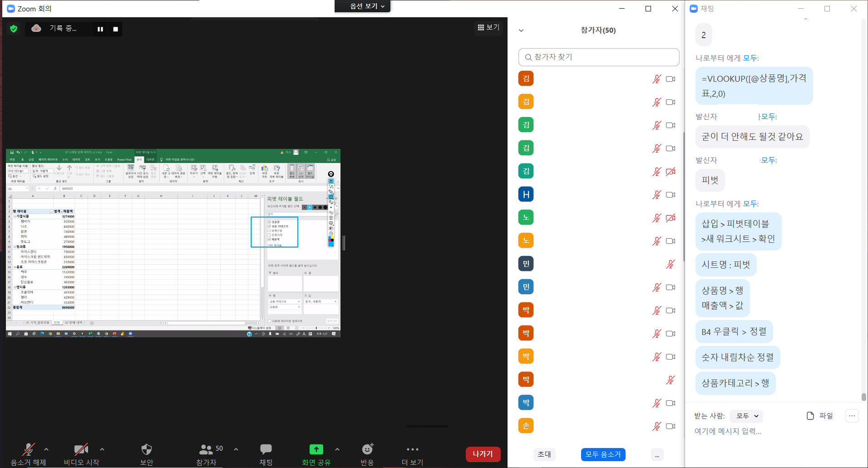Open the 받는 사람 모두 recipient dropdown
Viewport: 868px width, 468px height.
(x=747, y=416)
